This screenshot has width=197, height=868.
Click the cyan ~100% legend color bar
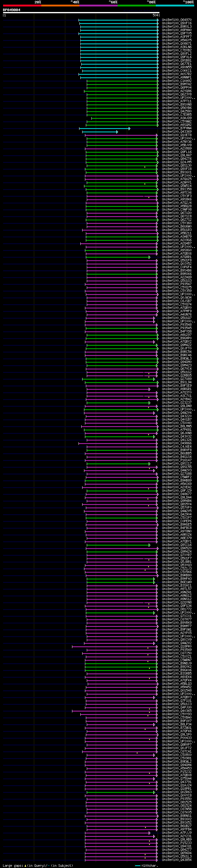pyautogui.click(x=175, y=6)
